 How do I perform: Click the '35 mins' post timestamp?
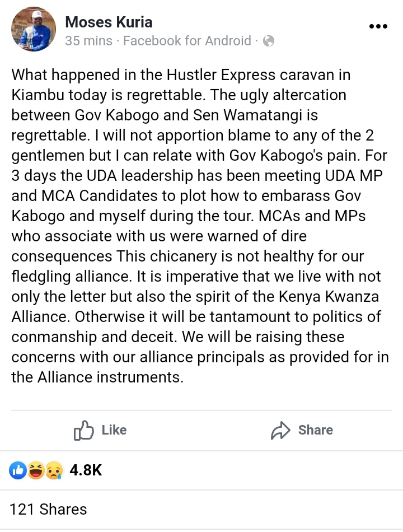point(88,41)
